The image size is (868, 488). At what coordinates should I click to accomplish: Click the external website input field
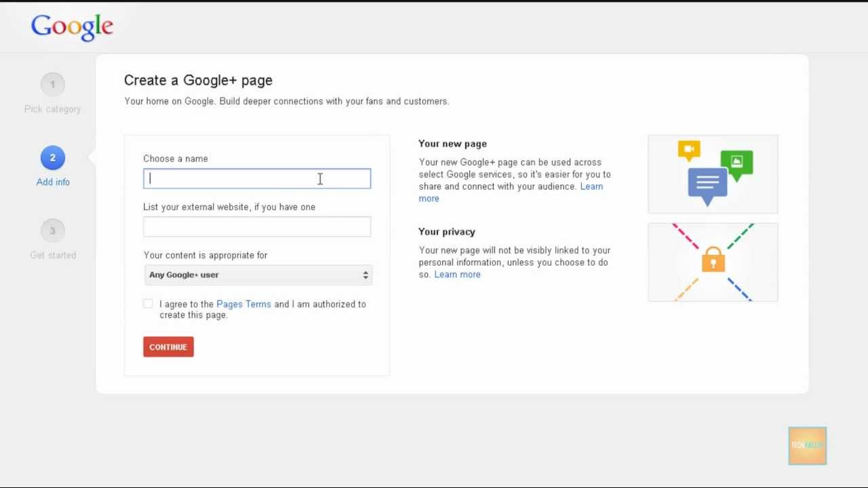[257, 227]
